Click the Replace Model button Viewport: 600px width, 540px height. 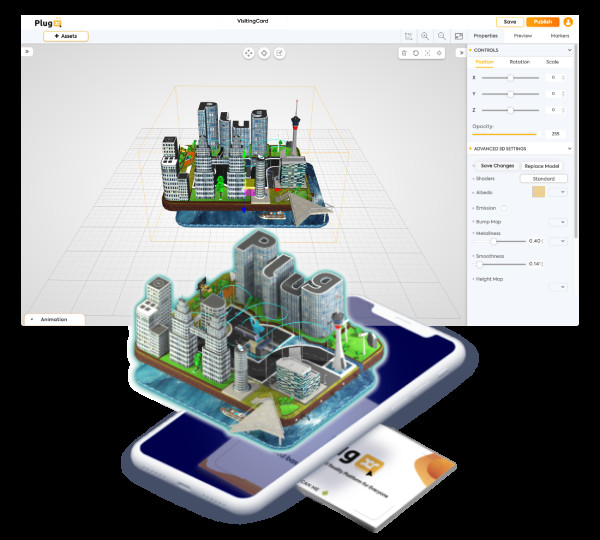pos(542,165)
